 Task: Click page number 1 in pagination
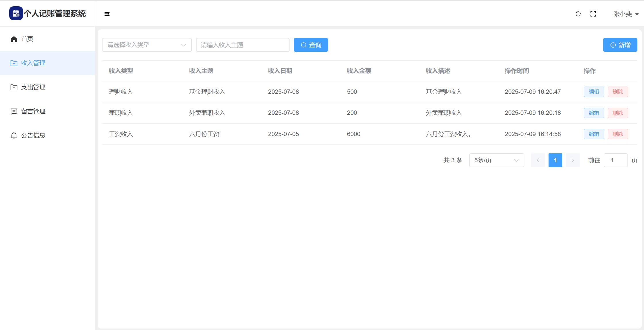555,160
